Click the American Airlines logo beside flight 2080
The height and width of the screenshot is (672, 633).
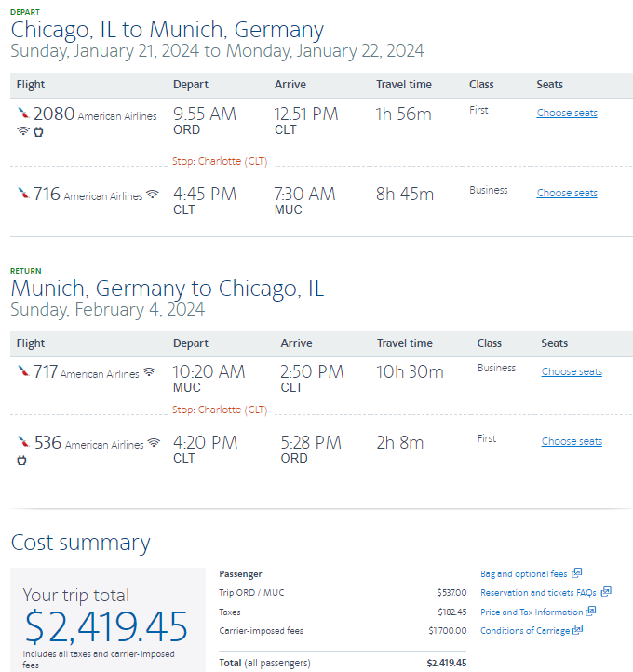tap(23, 114)
